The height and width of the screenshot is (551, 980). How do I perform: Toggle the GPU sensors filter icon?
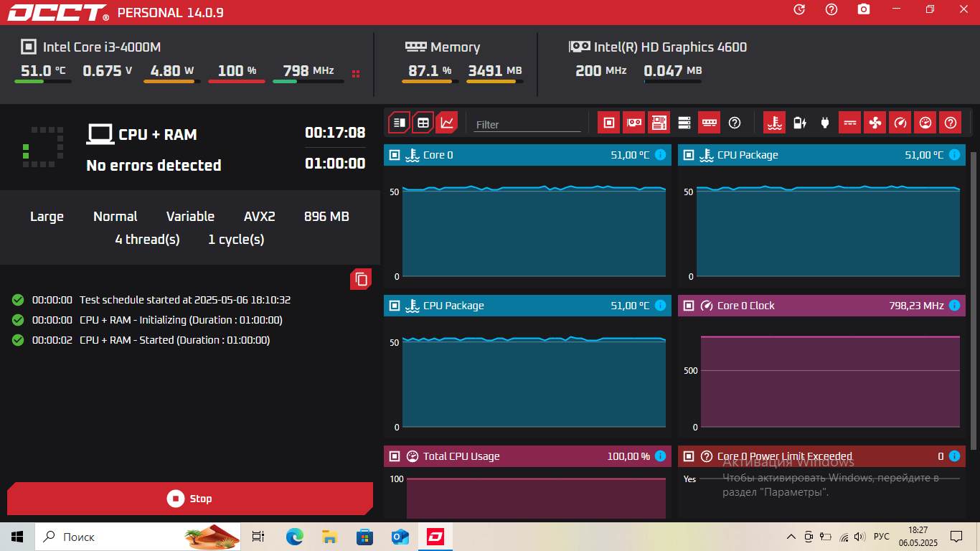click(633, 123)
